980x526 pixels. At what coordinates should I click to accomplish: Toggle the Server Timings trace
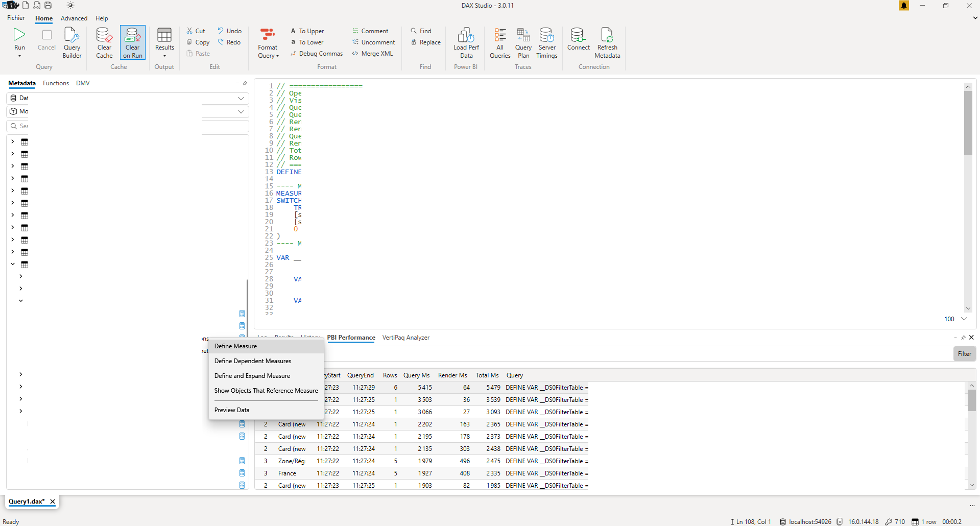point(546,42)
